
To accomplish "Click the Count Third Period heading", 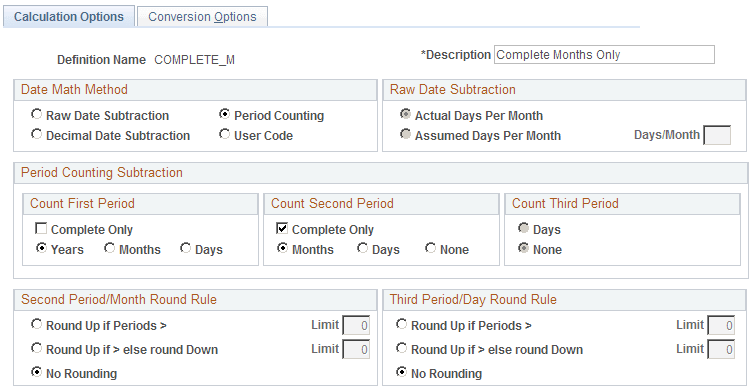I will (x=565, y=203).
